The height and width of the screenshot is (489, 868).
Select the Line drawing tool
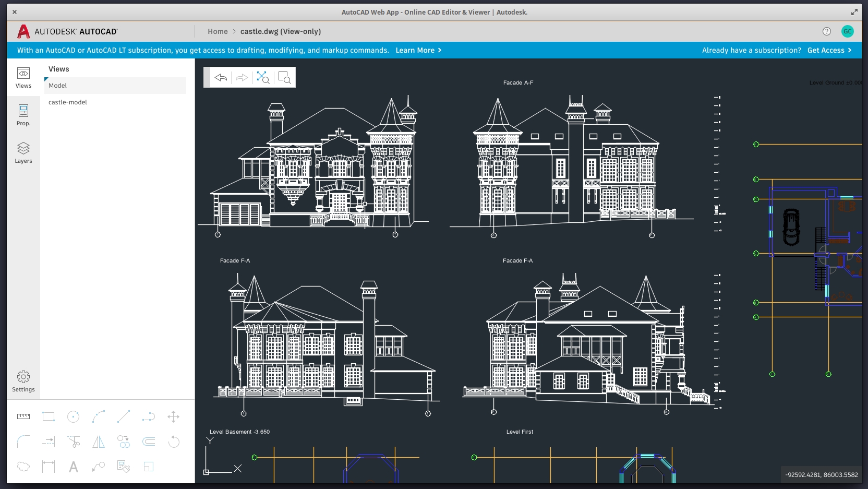tap(123, 416)
